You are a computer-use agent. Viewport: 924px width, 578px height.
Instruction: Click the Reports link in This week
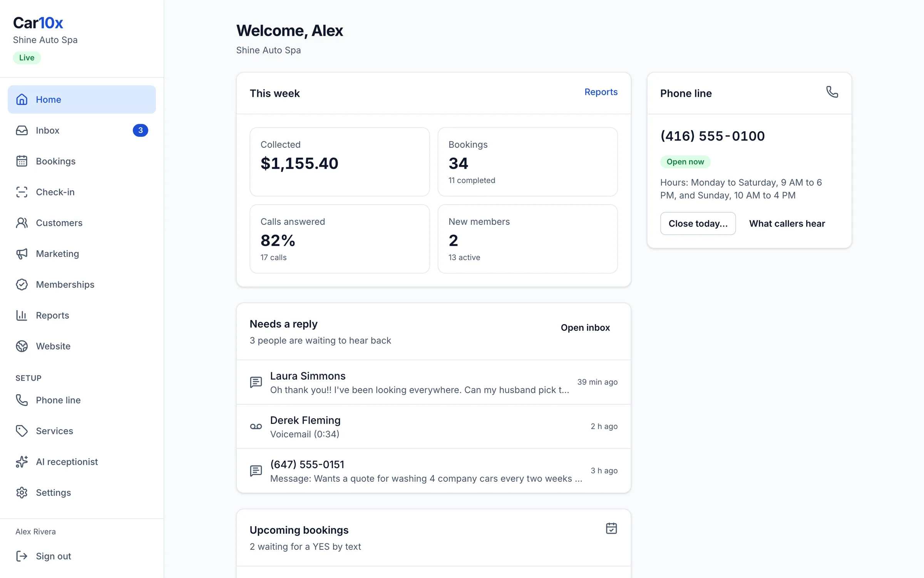coord(601,92)
